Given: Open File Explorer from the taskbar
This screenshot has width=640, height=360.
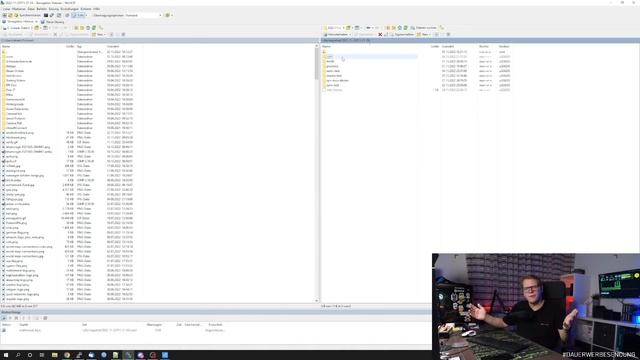Looking at the screenshot, I should point(54,355).
